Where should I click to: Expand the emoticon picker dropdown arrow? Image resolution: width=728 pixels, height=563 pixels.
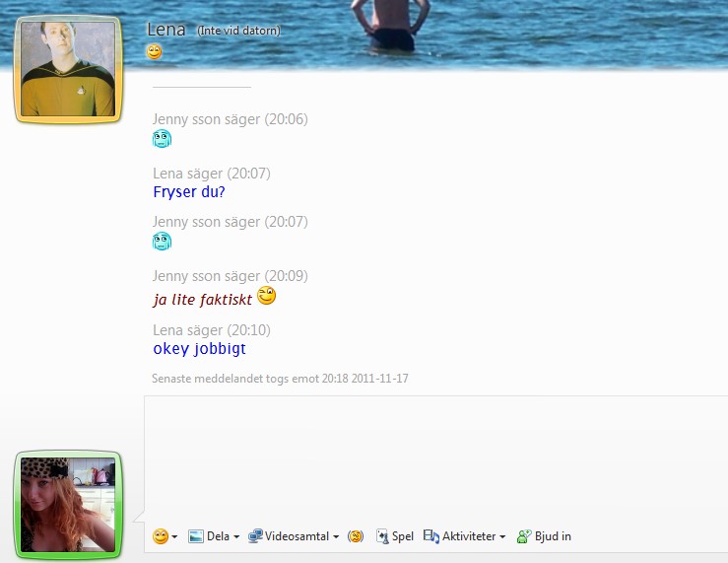tap(174, 537)
